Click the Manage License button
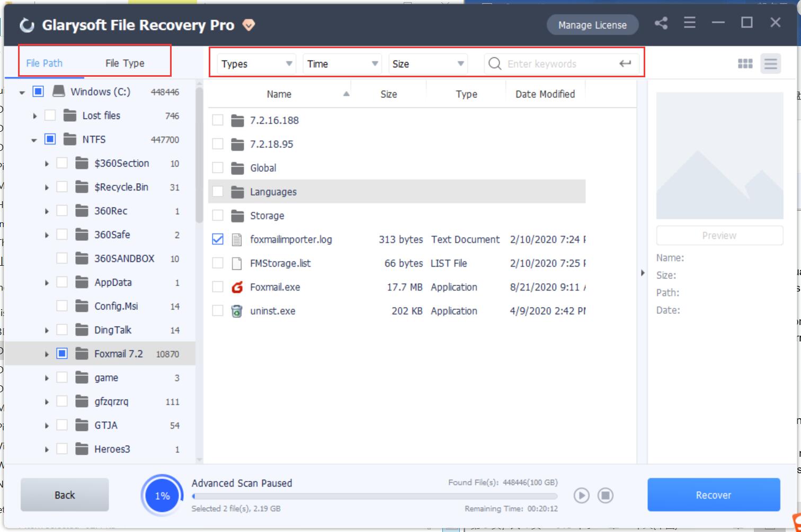The width and height of the screenshot is (801, 532). (592, 24)
